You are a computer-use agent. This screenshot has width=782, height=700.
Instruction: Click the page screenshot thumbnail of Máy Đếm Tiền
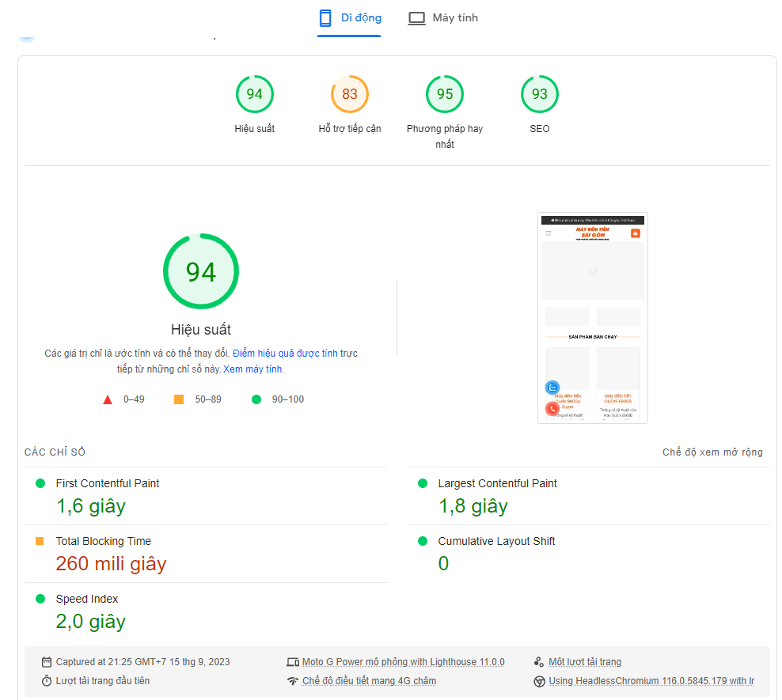(x=592, y=317)
